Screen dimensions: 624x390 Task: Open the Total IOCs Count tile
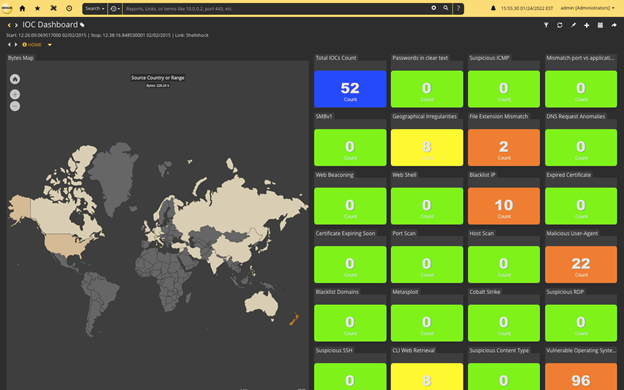[x=350, y=89]
